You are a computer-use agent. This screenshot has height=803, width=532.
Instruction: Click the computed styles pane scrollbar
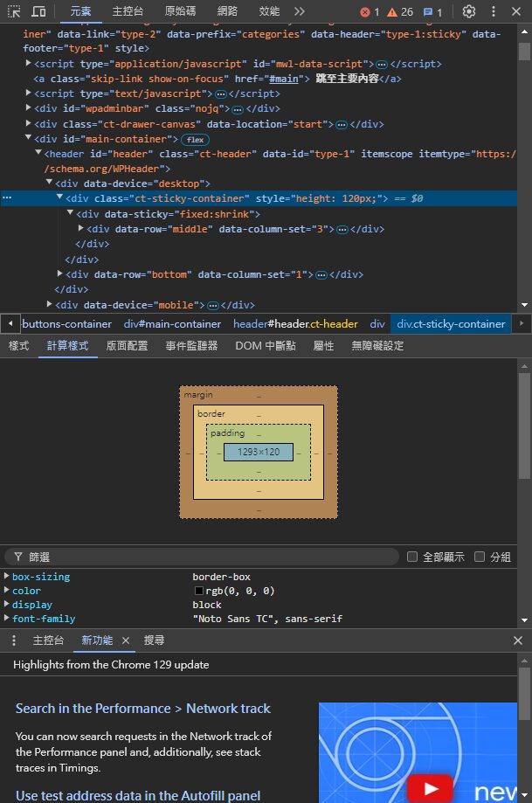524,426
